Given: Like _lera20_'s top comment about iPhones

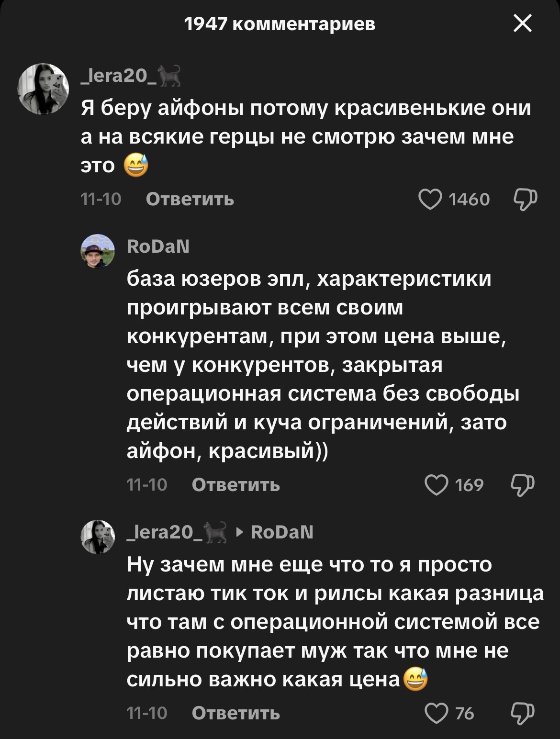Looking at the screenshot, I should tap(430, 200).
